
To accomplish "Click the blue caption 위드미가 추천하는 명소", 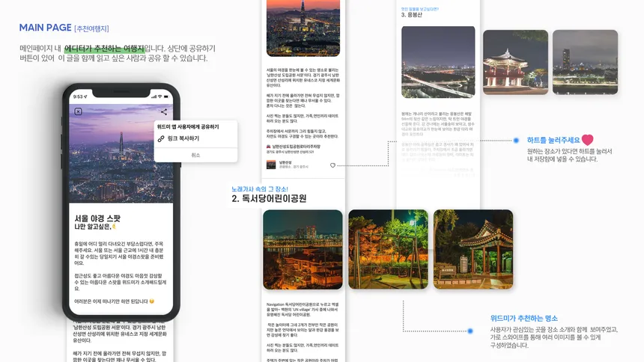I will 523,319.
